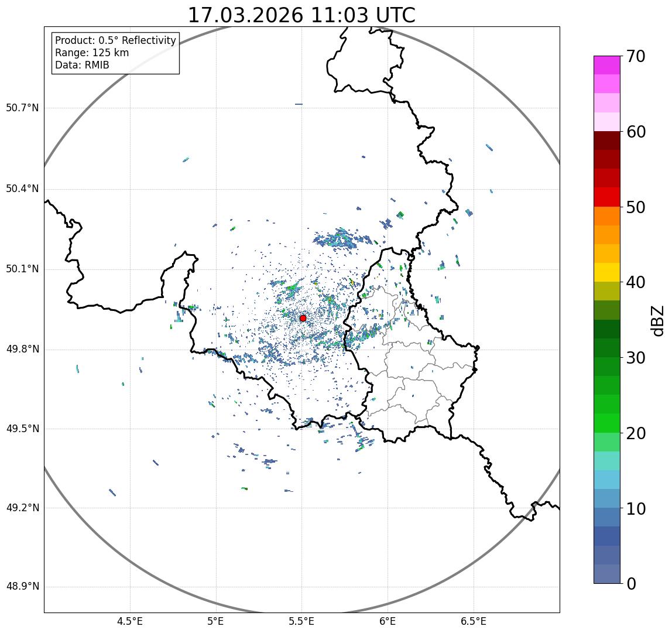The width and height of the screenshot is (672, 633).
Task: Click the 40 dBZ yellow colorbar band
Action: click(607, 272)
